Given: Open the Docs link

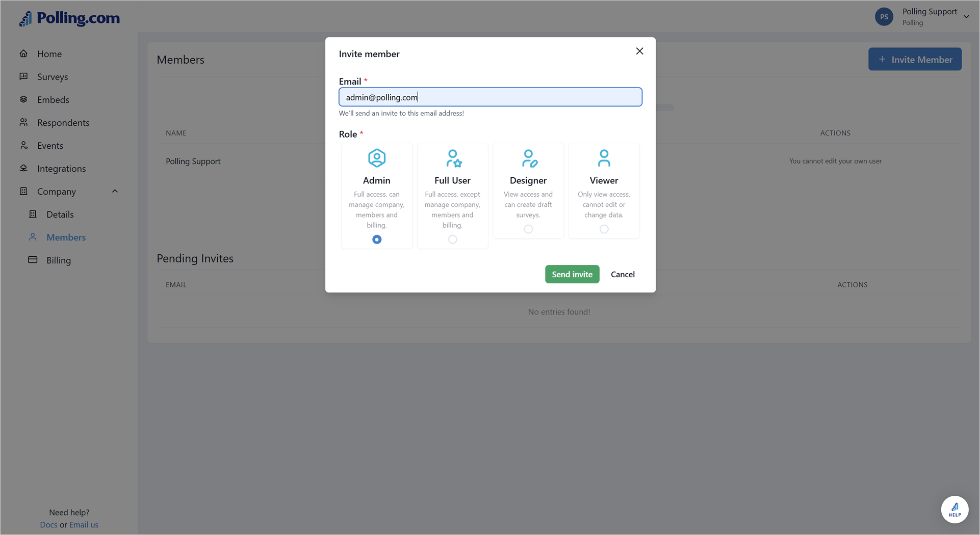Looking at the screenshot, I should coord(48,524).
